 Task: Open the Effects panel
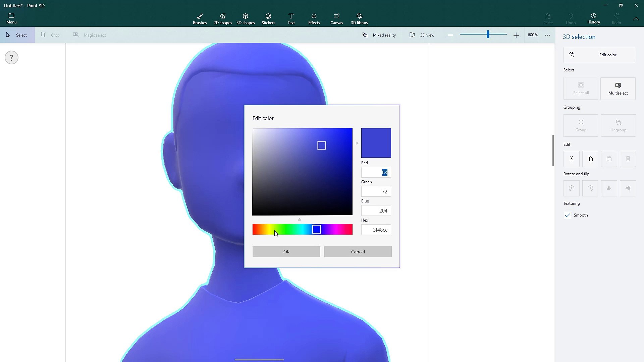pos(314,18)
